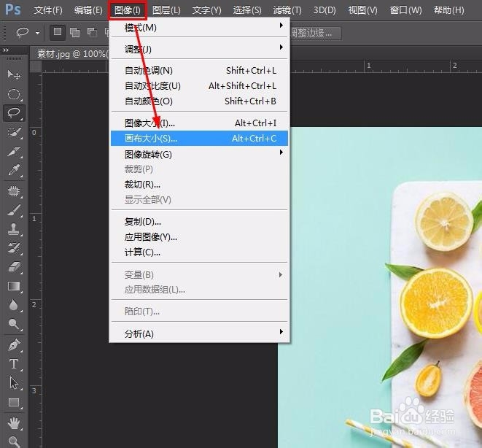
Task: Select the Quick Selection tool
Action: tap(14, 132)
